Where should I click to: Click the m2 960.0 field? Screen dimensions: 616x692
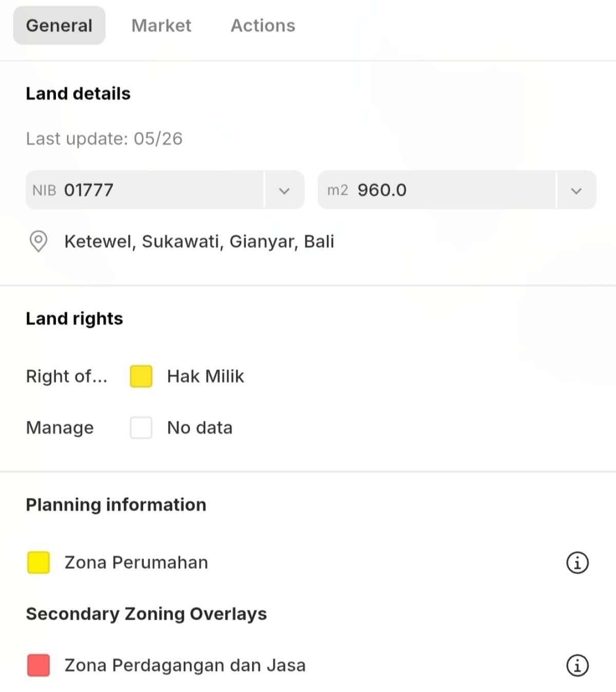point(437,190)
